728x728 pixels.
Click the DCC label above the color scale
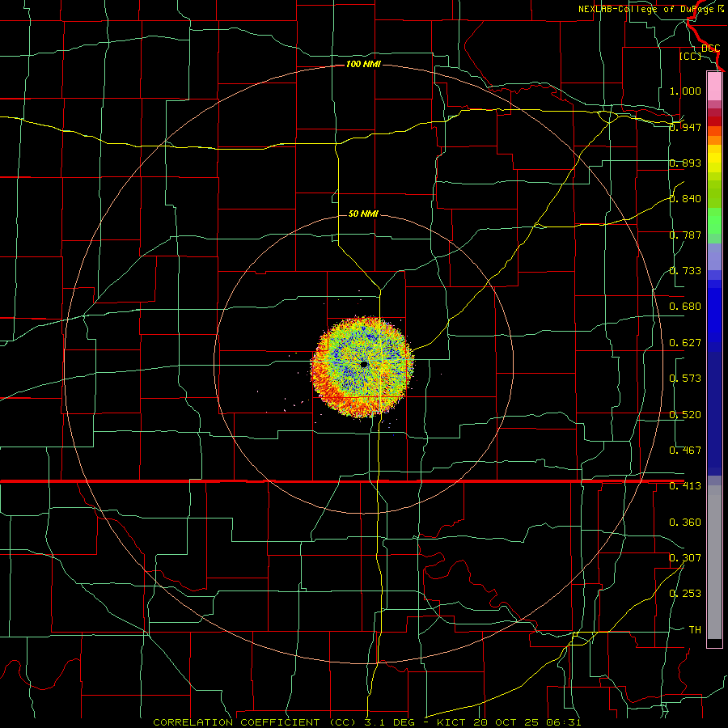tap(710, 49)
